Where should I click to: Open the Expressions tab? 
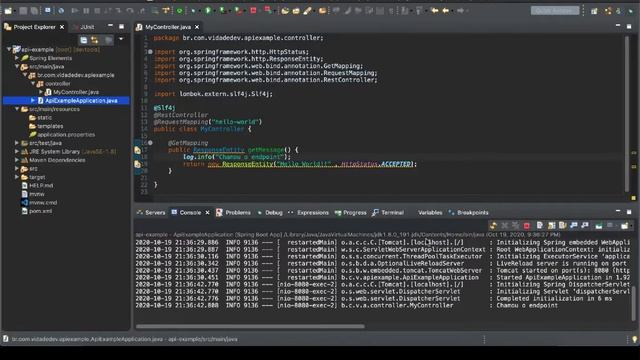(x=308, y=213)
